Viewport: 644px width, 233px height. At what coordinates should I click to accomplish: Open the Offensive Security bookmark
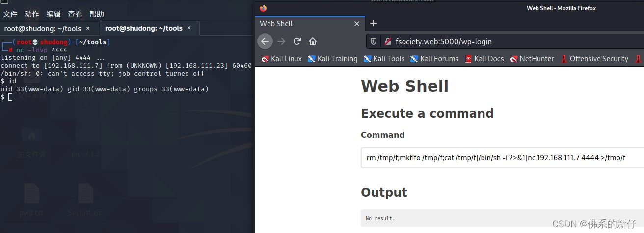[594, 59]
